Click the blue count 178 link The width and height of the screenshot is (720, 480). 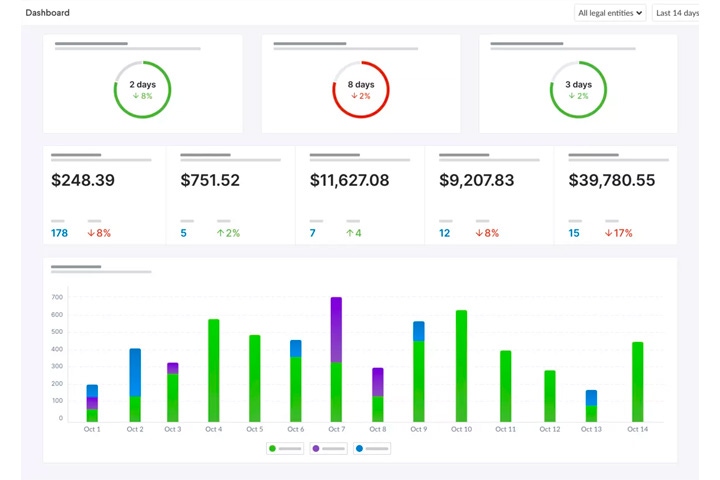59,233
